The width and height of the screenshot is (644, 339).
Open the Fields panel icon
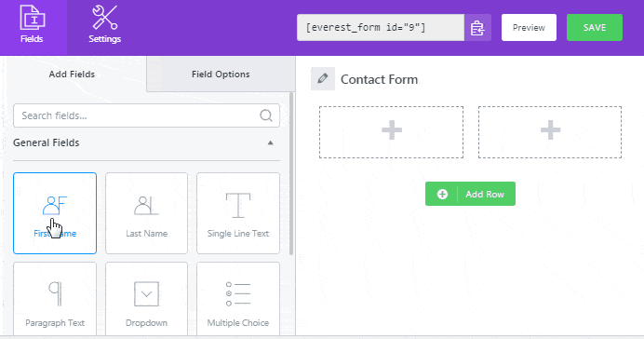click(x=32, y=18)
